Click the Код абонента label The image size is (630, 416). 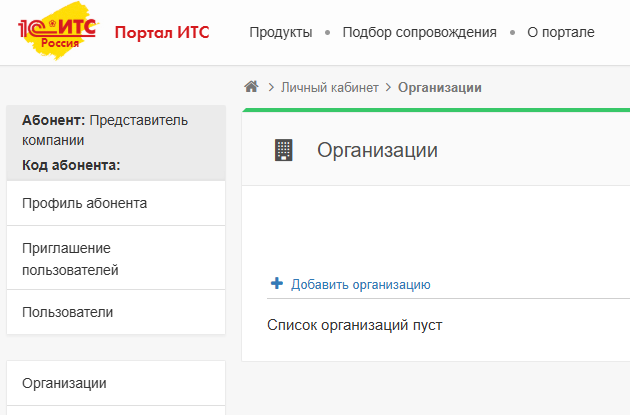tap(70, 165)
